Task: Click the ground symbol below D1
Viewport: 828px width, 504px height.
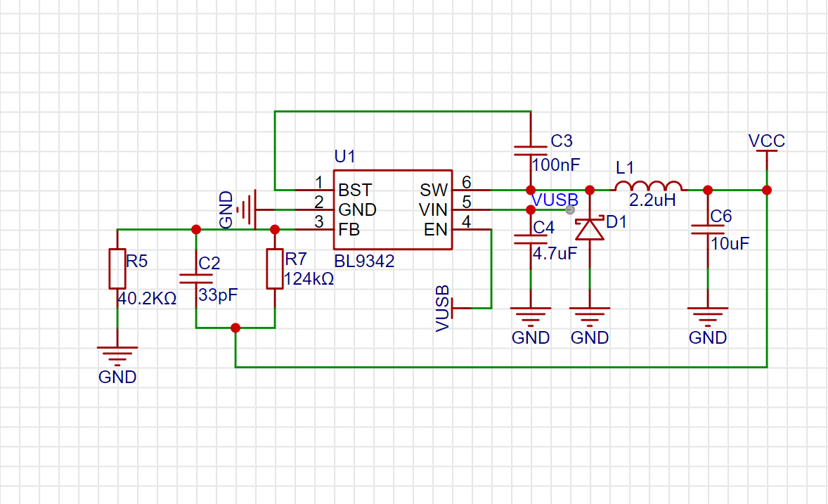Action: [x=590, y=317]
